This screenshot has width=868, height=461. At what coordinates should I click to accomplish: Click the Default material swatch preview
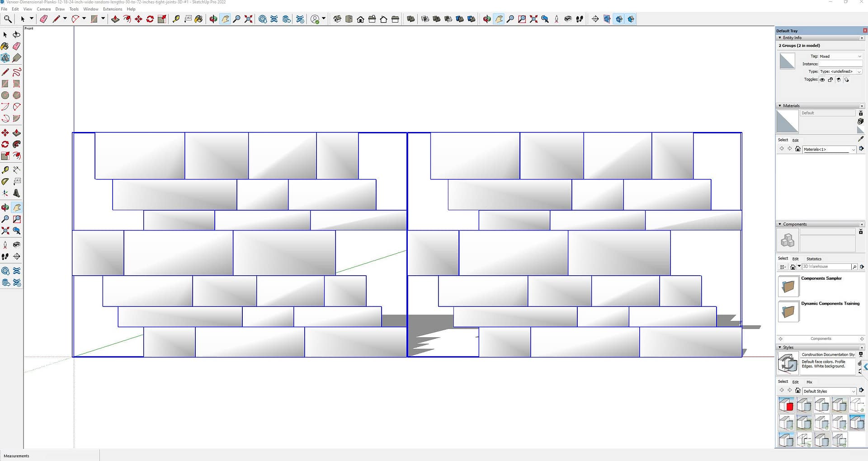click(x=787, y=122)
